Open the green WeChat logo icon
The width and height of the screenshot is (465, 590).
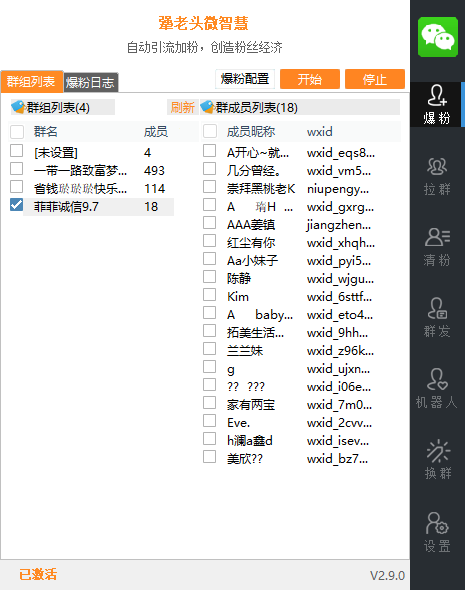438,37
